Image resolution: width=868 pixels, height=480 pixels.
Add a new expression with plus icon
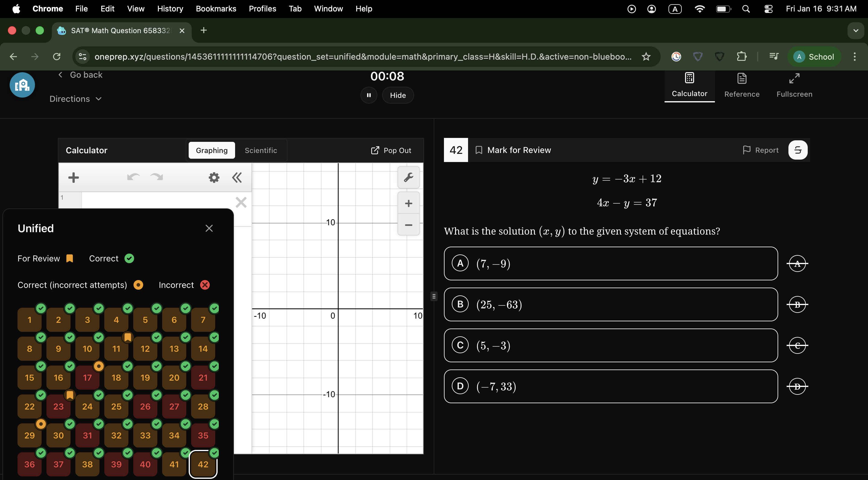point(74,177)
